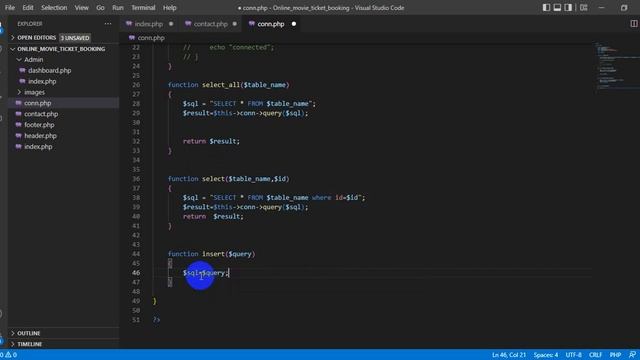Viewport: 640px width, 360px height.
Task: Expand the images folder
Action: 34,92
